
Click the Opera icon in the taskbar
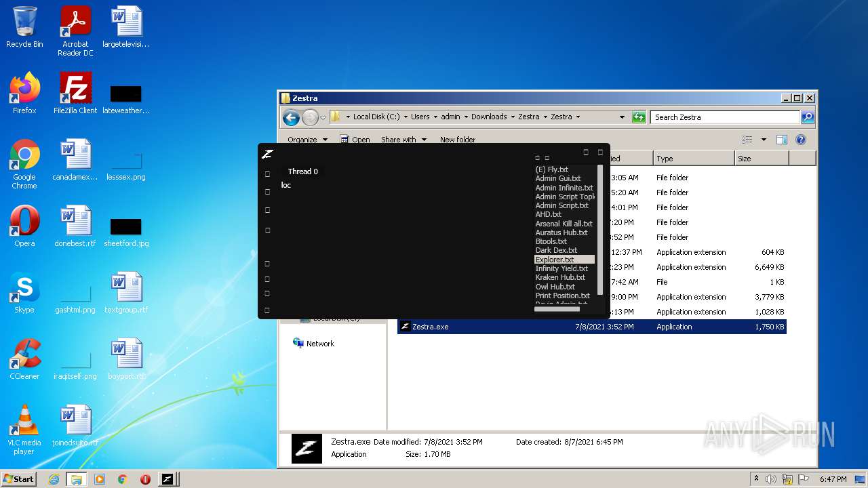tap(145, 479)
